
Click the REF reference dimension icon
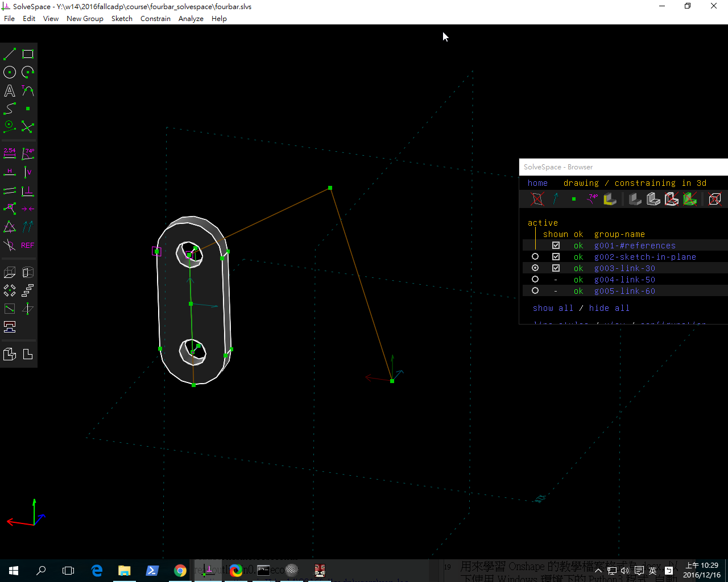click(x=28, y=246)
